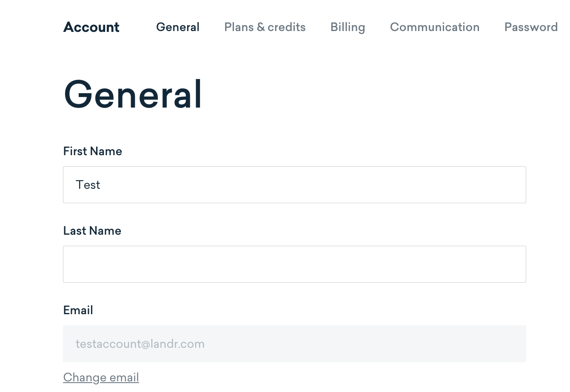The height and width of the screenshot is (392, 570).
Task: Click the large General page heading
Action: (x=133, y=94)
